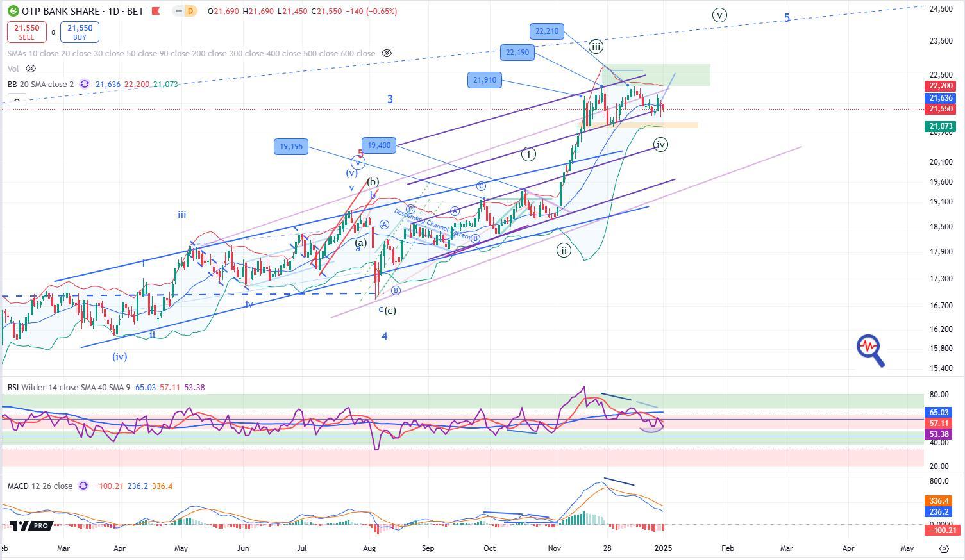This screenshot has width=965, height=560.
Task: Click the Feb label on time axis
Action: pos(728,548)
